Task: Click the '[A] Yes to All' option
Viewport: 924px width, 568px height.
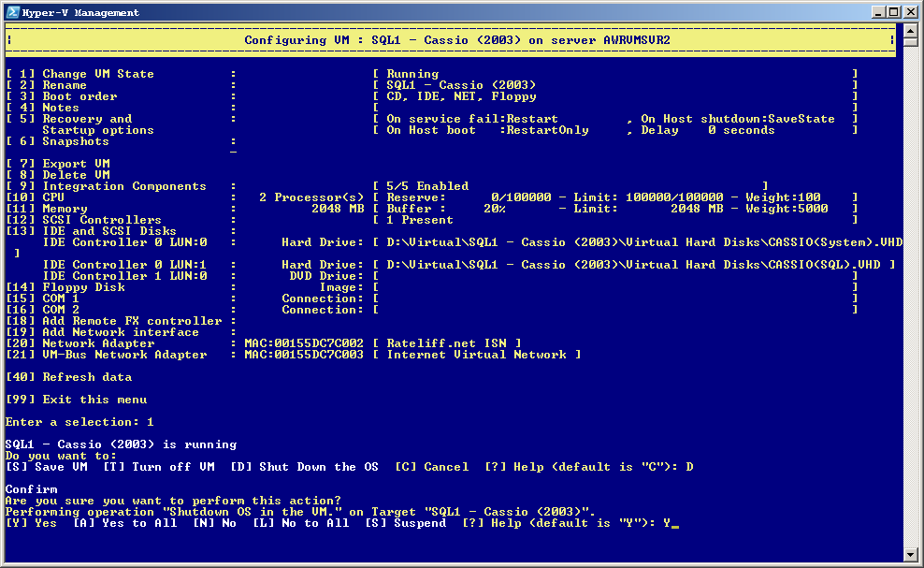Action: point(125,522)
